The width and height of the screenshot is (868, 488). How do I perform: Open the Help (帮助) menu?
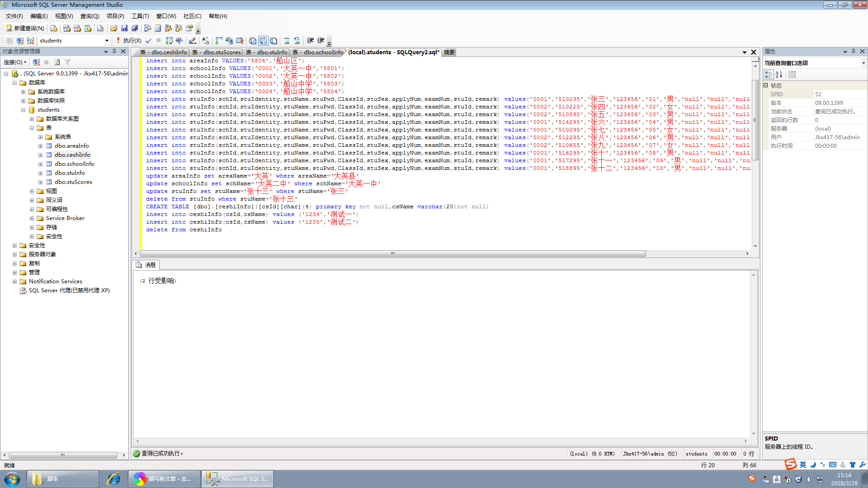click(218, 16)
